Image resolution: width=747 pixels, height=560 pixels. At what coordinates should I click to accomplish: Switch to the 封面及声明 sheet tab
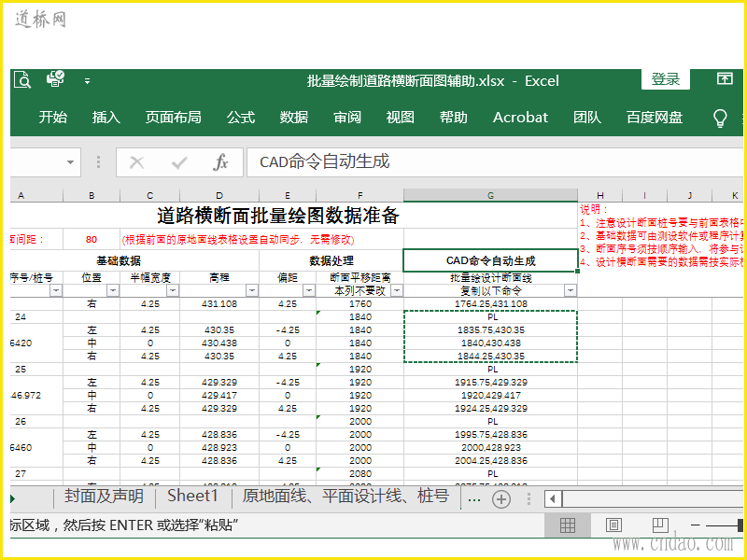tap(104, 497)
